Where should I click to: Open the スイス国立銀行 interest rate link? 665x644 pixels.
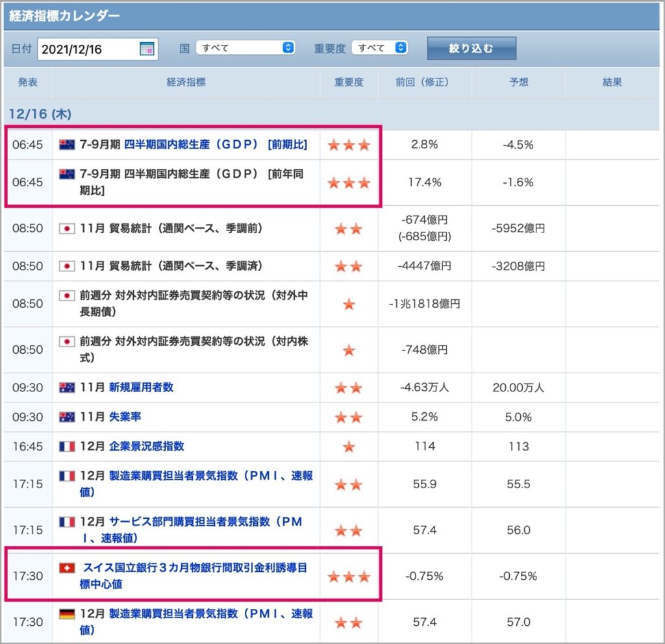click(194, 576)
